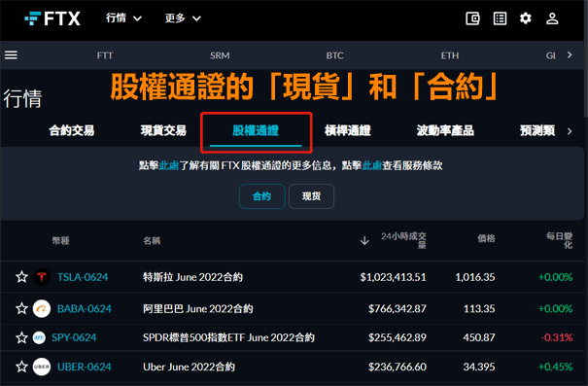Favorite SPY-0624 with the star
This screenshot has height=386, width=588.
pos(21,337)
